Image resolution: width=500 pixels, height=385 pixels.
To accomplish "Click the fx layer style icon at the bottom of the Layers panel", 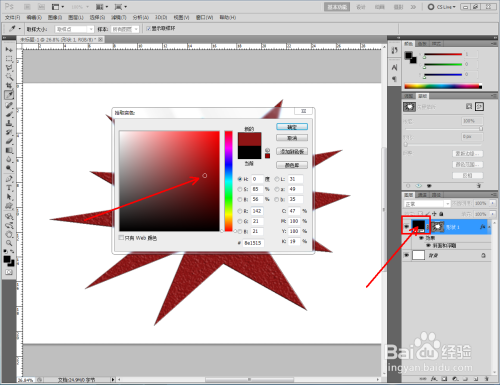I will [x=434, y=379].
